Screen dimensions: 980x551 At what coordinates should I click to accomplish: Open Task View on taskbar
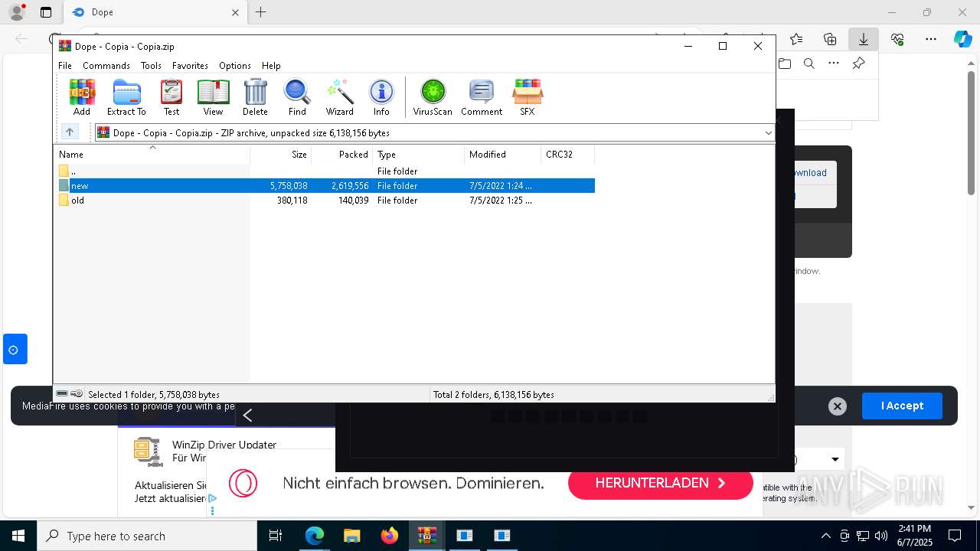276,536
